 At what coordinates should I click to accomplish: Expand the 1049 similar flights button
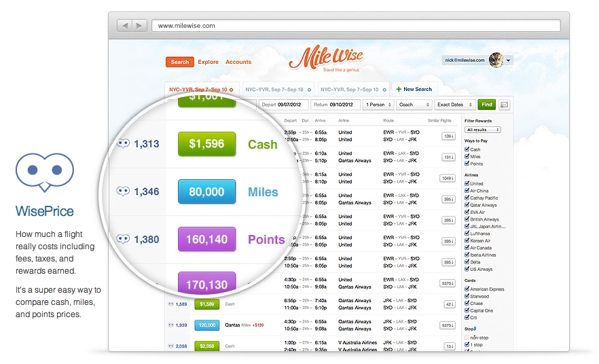click(x=448, y=179)
